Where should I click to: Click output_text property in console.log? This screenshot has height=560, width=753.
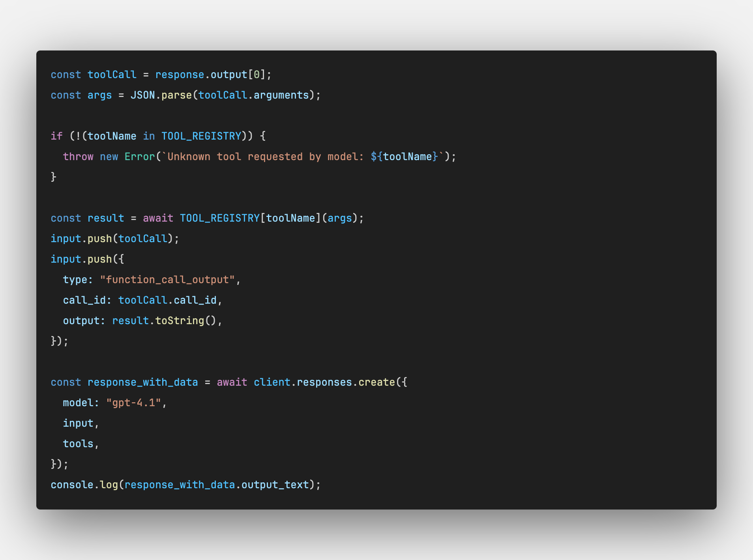coord(275,485)
